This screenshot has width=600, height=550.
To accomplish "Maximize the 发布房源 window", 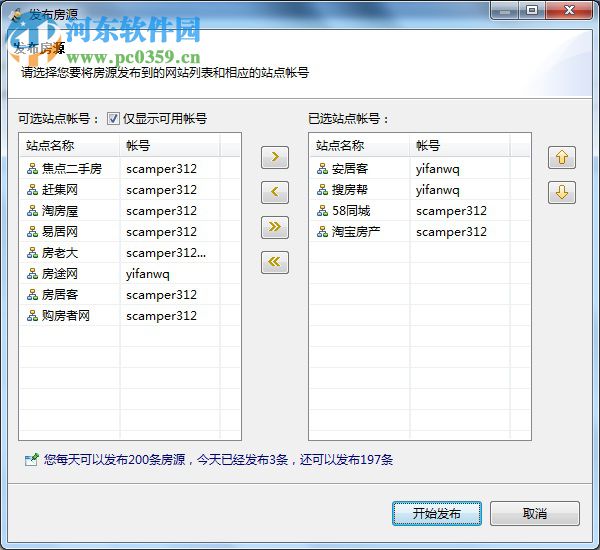I will point(532,10).
